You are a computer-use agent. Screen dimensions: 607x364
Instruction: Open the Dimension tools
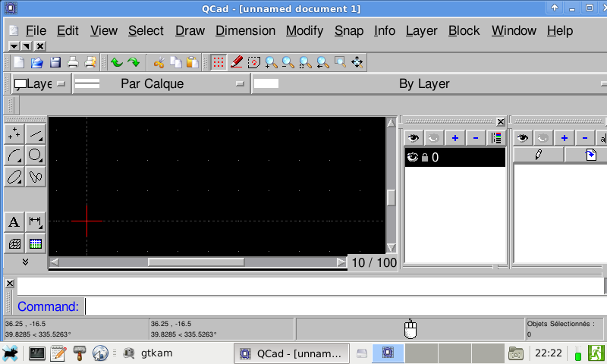pyautogui.click(x=36, y=222)
